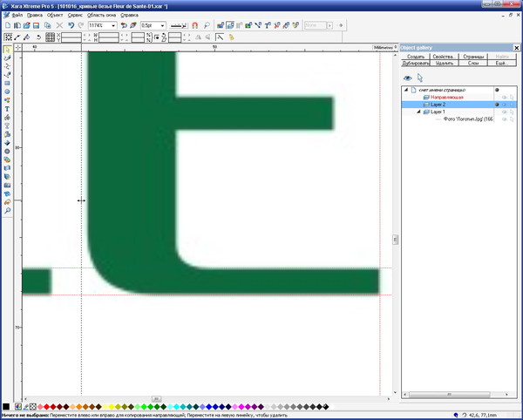523x420 pixels.
Task: Toggle visibility of Фото Логотип.jpg object
Action: [x=505, y=119]
